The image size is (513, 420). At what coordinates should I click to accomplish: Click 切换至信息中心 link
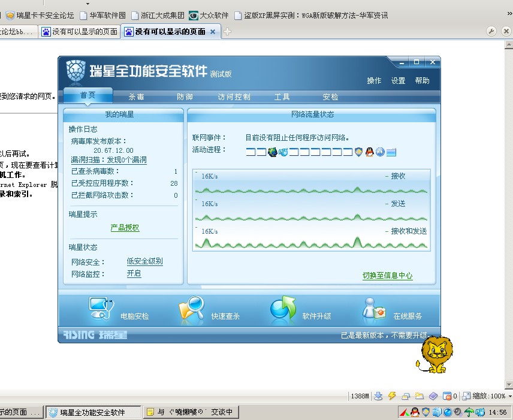click(x=387, y=276)
